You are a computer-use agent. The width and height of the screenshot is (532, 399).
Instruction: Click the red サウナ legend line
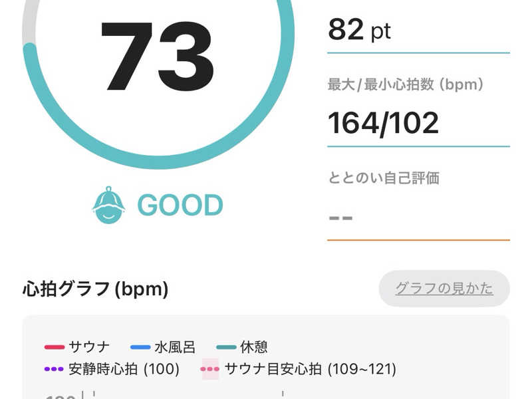coord(54,347)
